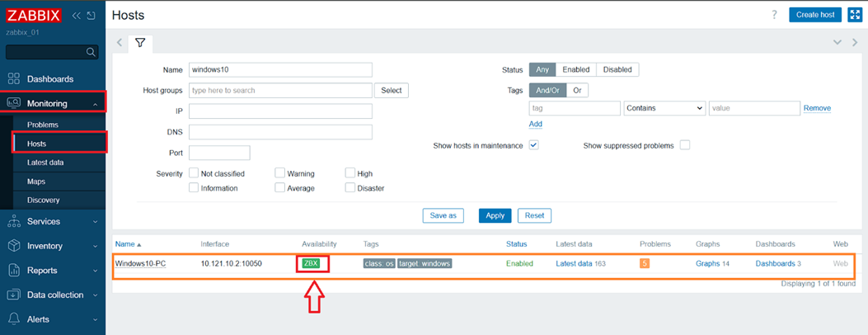Screen dimensions: 868x335
Task: Open Graphs link for Windows10-PC
Action: coord(708,263)
